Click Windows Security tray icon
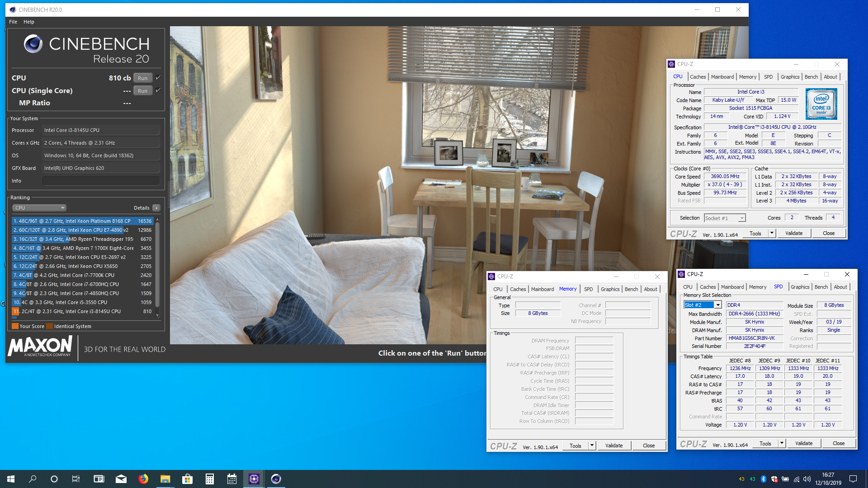 [774, 479]
